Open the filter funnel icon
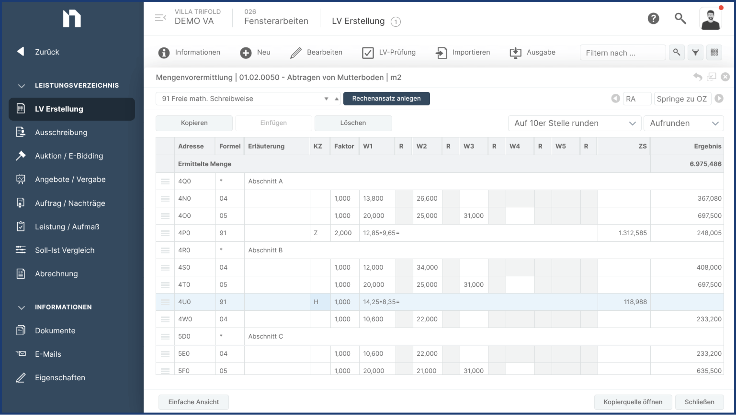Image resolution: width=736 pixels, height=415 pixels. [x=696, y=52]
